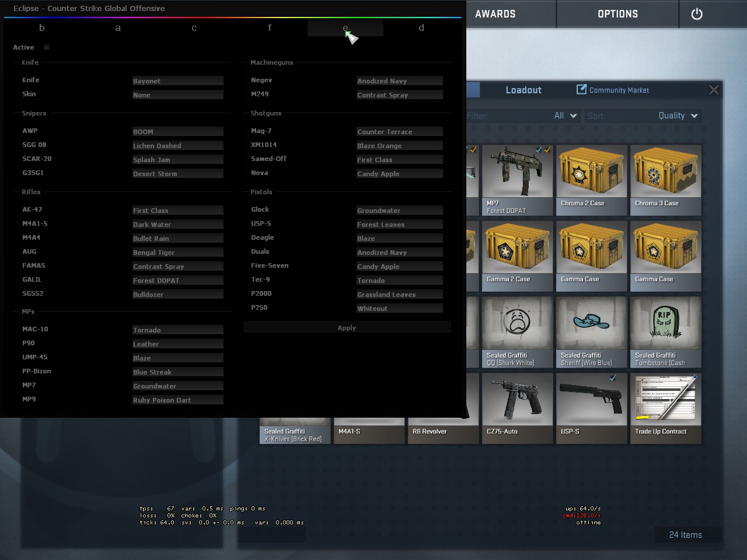
Task: Open Mag-7 dropdown Counter Terrace
Action: [400, 131]
